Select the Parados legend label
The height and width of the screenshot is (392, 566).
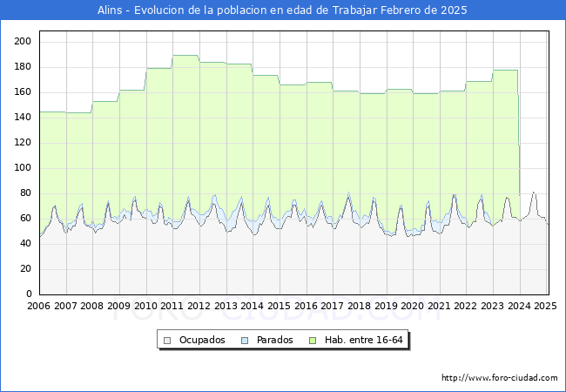274,340
